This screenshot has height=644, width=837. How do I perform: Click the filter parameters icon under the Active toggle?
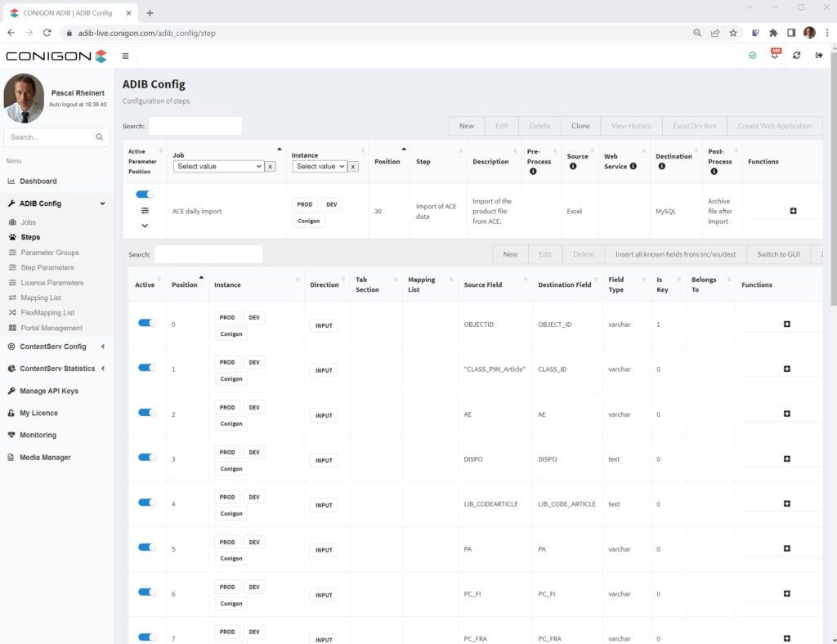[x=145, y=211]
